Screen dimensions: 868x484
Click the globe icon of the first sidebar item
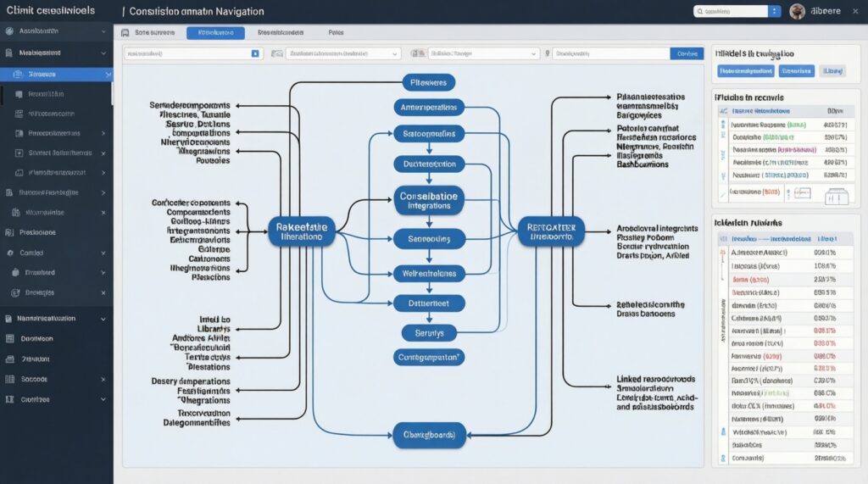[x=10, y=31]
